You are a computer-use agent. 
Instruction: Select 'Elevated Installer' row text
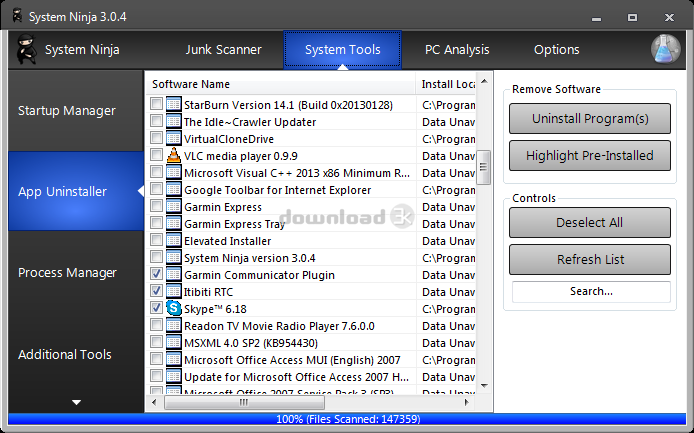pos(227,241)
